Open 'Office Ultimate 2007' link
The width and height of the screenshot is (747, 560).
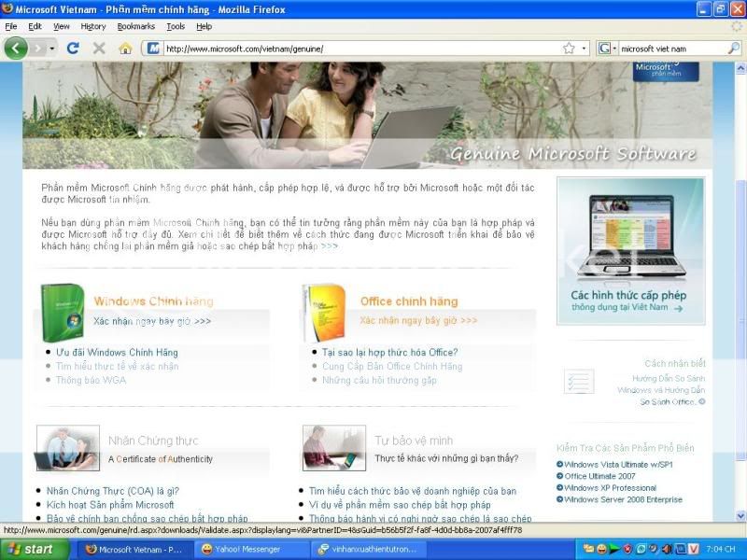599,476
